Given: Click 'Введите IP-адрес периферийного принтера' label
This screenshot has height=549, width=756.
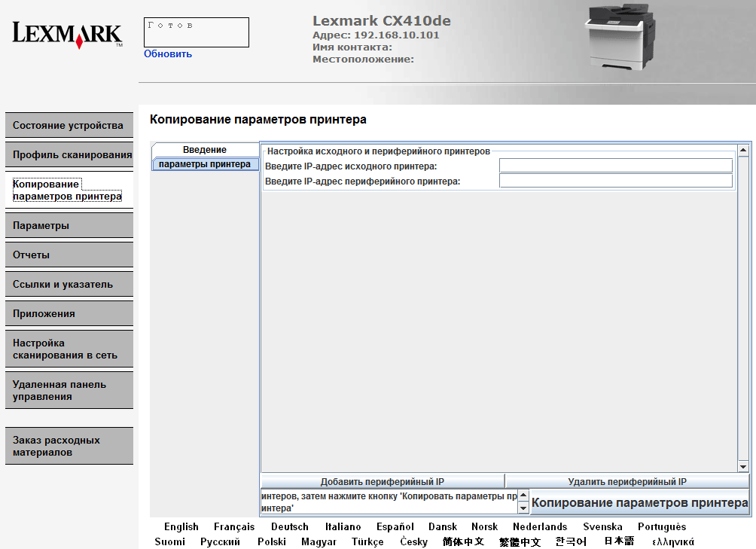Looking at the screenshot, I should click(x=363, y=181).
